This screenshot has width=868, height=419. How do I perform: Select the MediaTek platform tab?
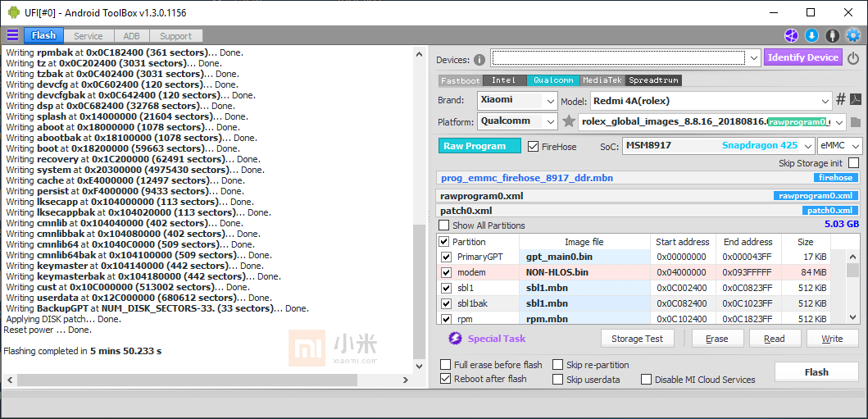coord(602,80)
